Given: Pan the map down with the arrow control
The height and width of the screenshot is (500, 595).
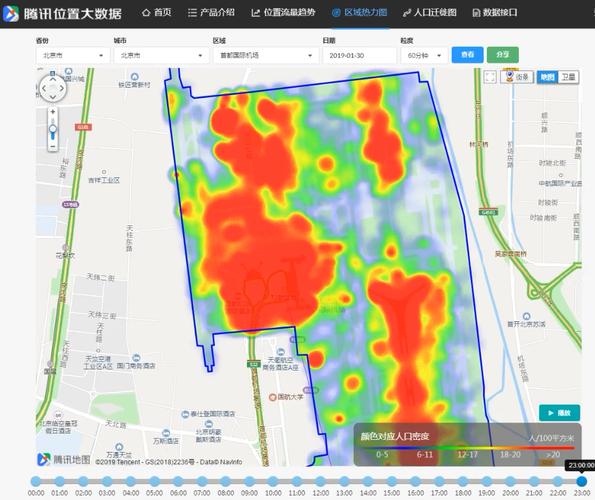Looking at the screenshot, I should (x=53, y=97).
